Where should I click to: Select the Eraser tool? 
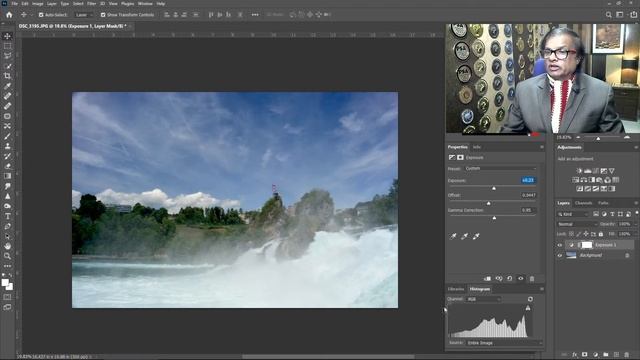(7, 166)
